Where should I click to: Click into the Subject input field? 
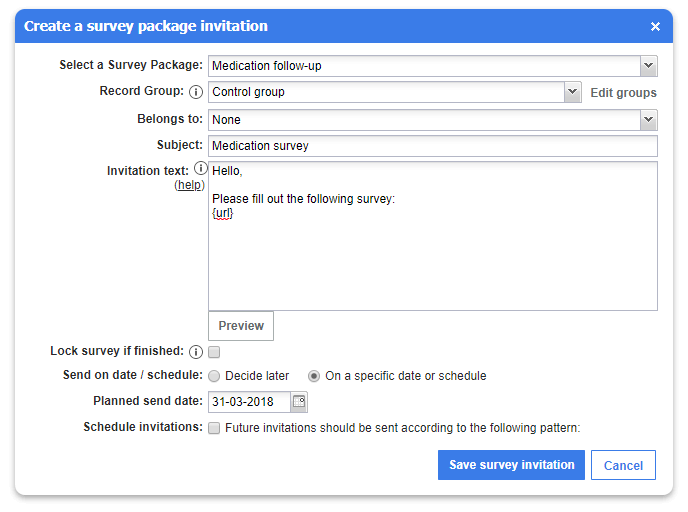coord(433,146)
